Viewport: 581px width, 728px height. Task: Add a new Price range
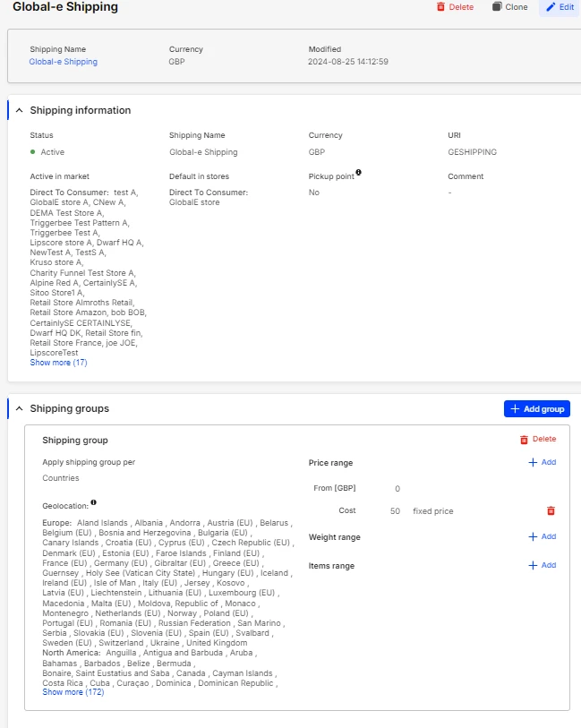click(542, 462)
